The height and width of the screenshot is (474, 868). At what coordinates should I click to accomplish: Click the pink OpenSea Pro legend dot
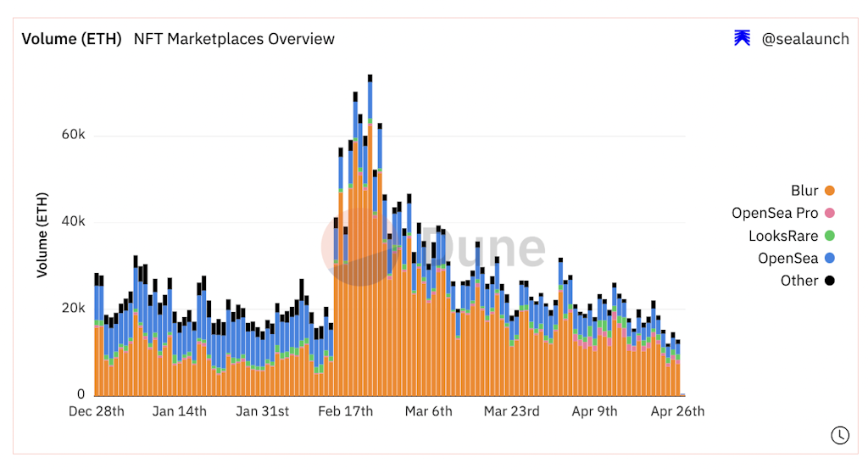click(x=829, y=214)
